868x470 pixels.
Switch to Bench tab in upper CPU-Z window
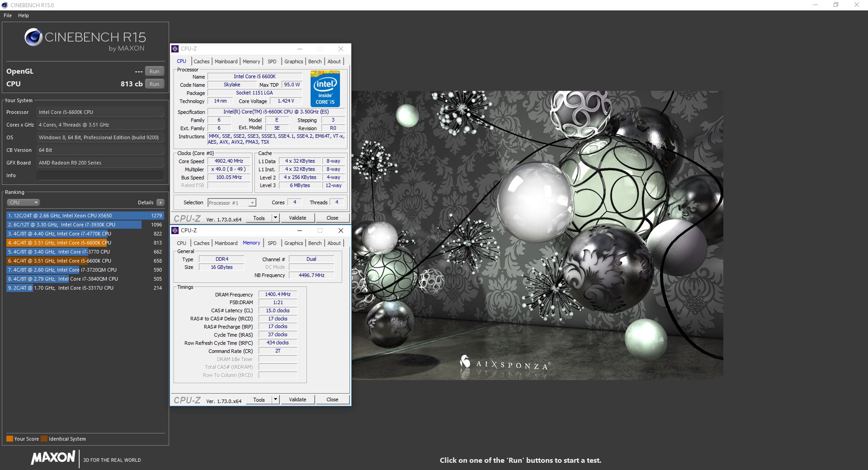pyautogui.click(x=315, y=61)
